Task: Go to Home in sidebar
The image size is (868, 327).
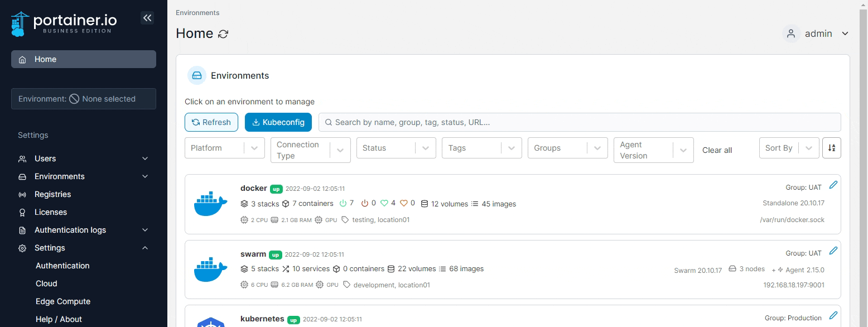Action: click(84, 59)
